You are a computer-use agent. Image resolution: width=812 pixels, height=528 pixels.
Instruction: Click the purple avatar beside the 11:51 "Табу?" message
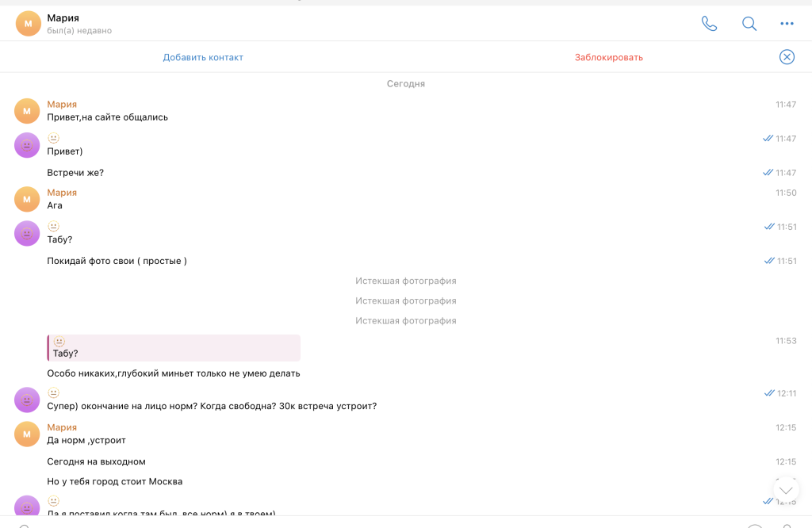pos(27,233)
